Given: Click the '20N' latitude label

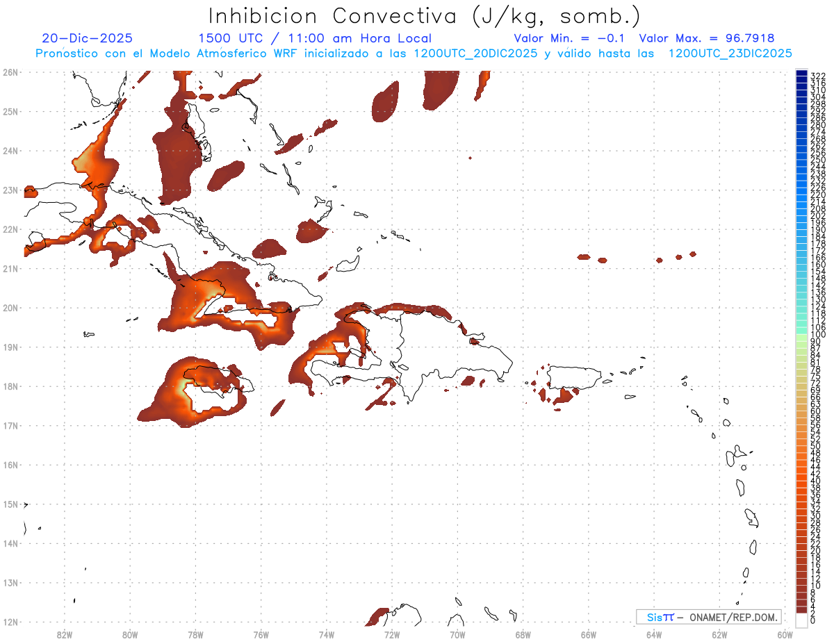Looking at the screenshot, I should (x=10, y=308).
